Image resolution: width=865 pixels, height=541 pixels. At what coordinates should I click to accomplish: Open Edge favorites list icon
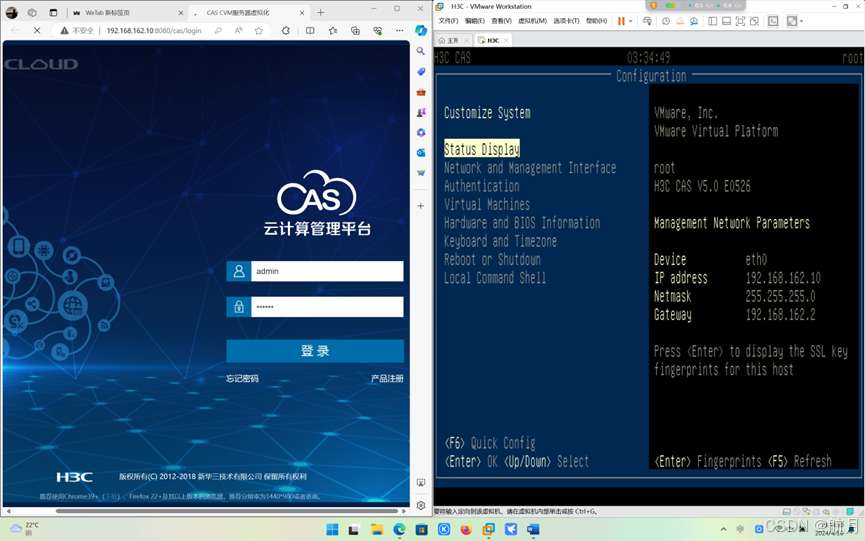[333, 30]
